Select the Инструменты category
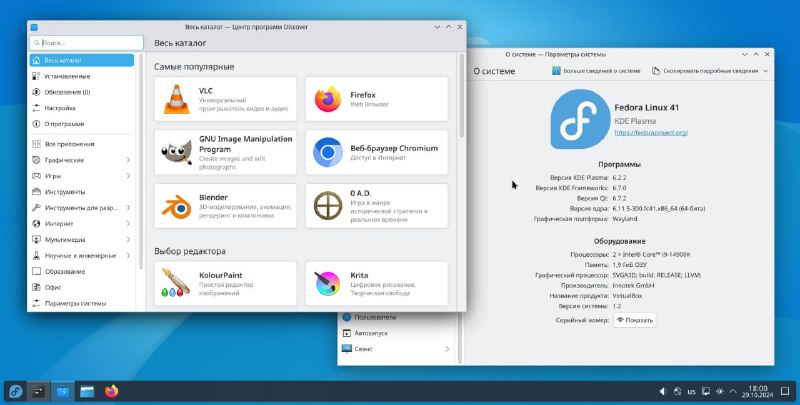This screenshot has width=800, height=405. pos(82,192)
